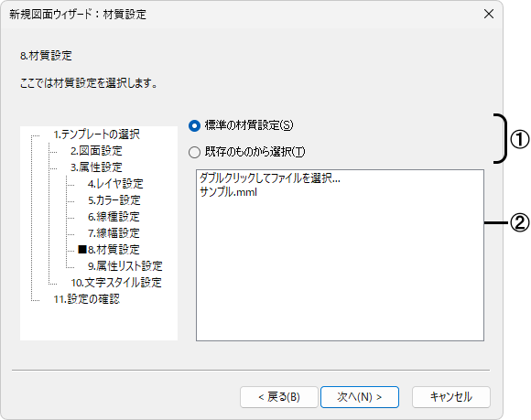The width and height of the screenshot is (531, 420).
Task: Jump to 2.図面設定 in the tree
Action: pyautogui.click(x=96, y=151)
